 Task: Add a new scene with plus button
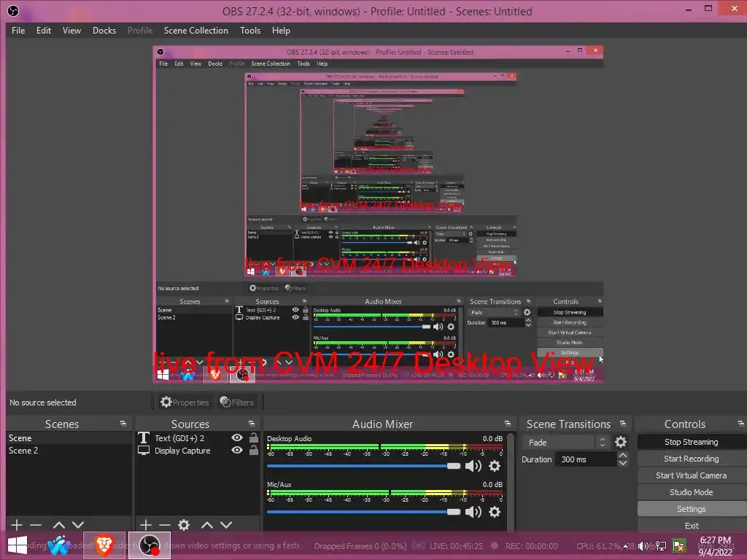pyautogui.click(x=16, y=525)
